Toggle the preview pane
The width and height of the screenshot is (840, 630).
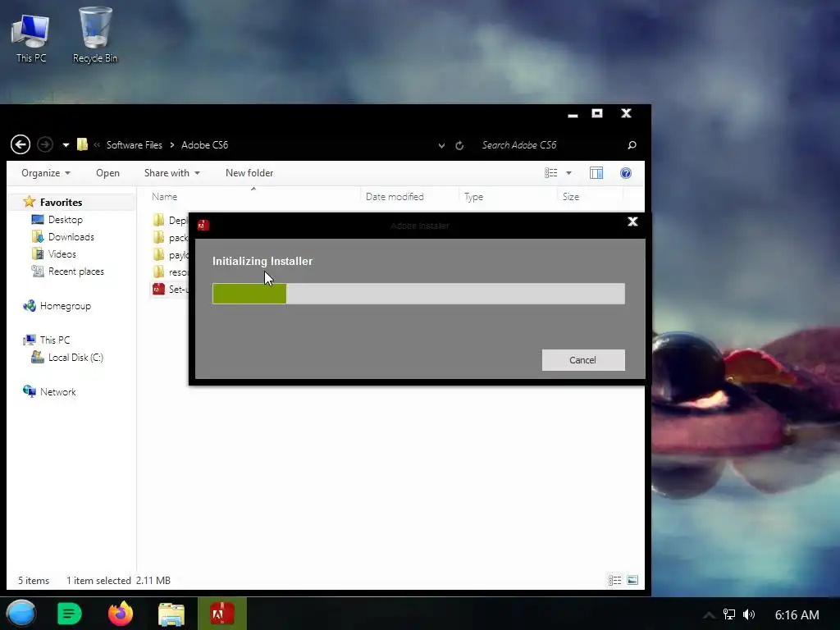coord(596,173)
